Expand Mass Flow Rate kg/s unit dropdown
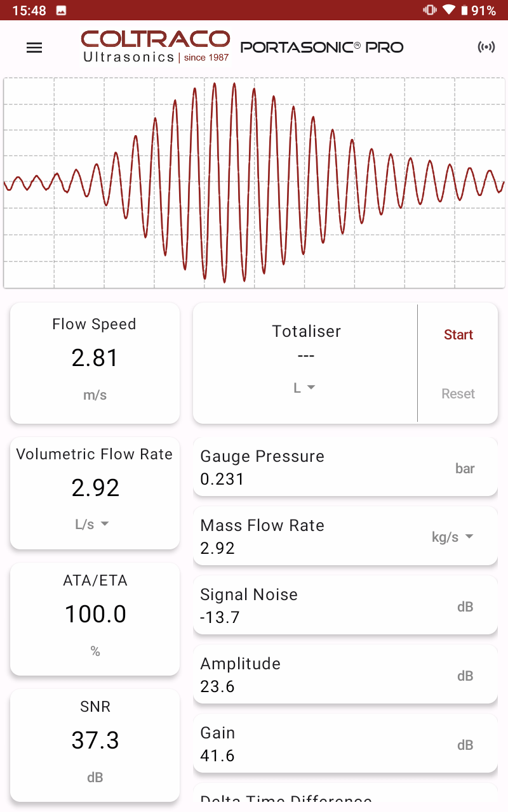Image resolution: width=508 pixels, height=812 pixels. pyautogui.click(x=452, y=537)
